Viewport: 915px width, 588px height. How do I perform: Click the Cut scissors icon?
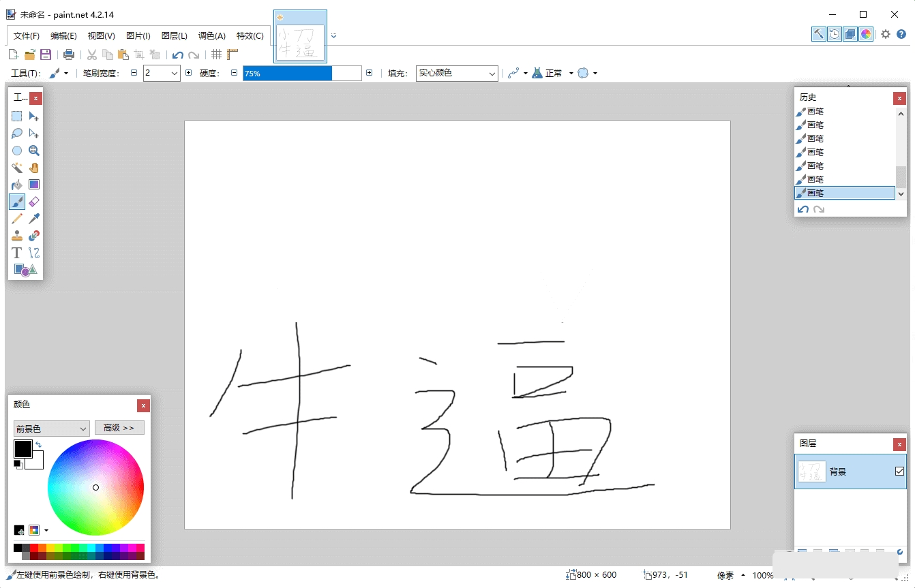click(91, 55)
